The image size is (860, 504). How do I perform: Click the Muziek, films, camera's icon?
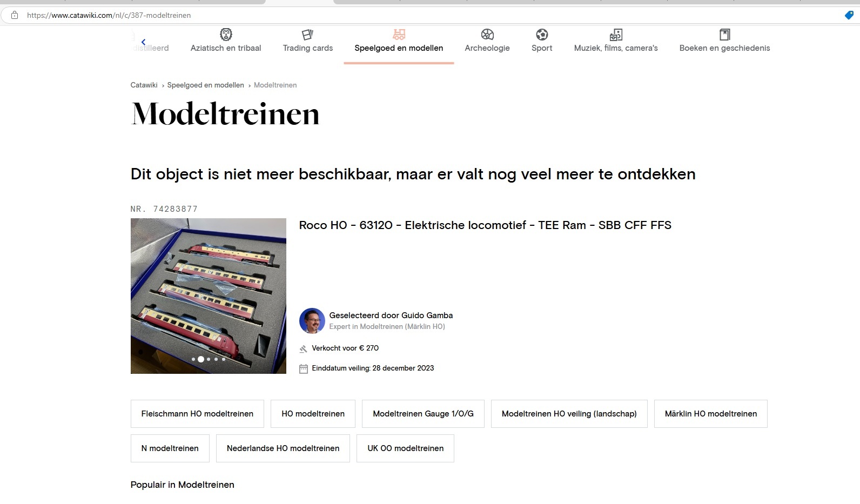coord(616,35)
